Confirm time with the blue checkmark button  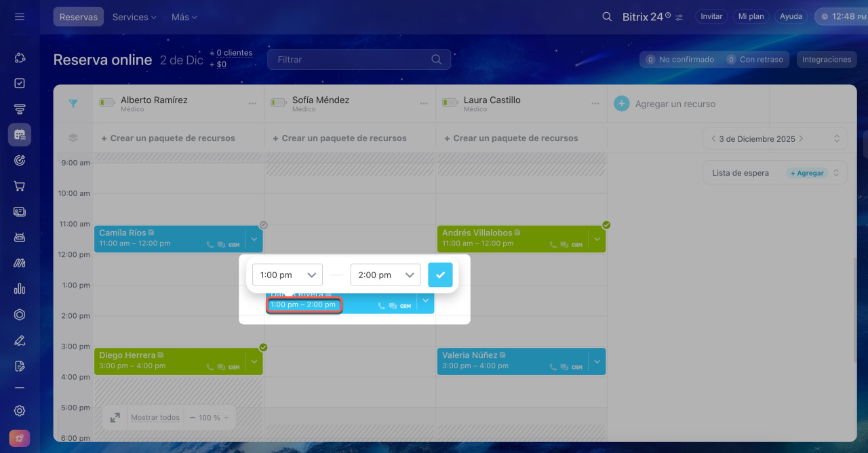click(x=440, y=275)
